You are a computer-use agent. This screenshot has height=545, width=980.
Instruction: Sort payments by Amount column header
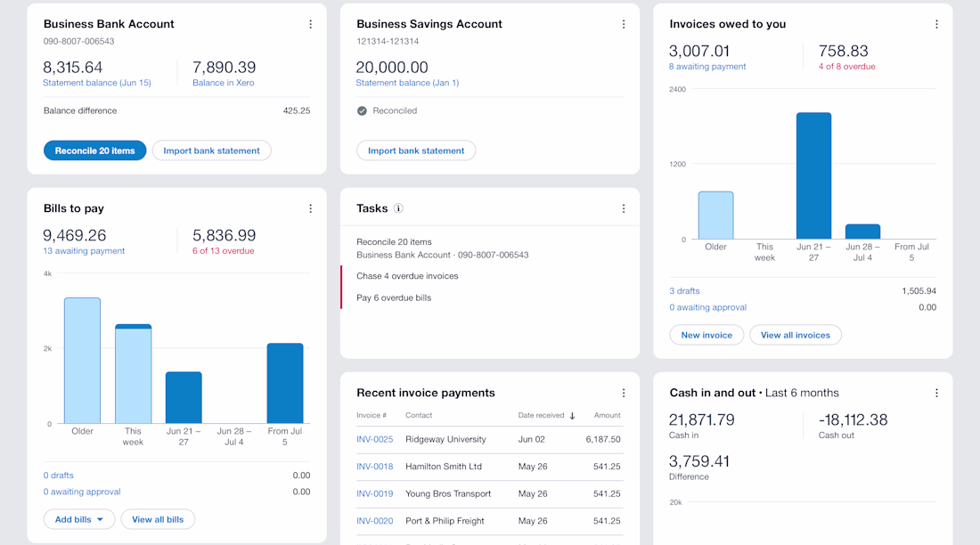coord(608,416)
